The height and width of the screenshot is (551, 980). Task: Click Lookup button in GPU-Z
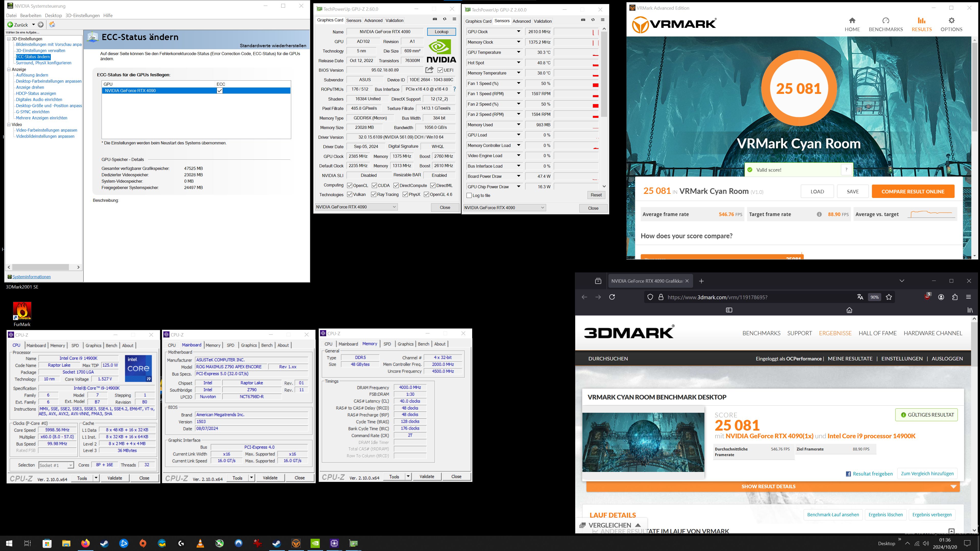coord(441,32)
